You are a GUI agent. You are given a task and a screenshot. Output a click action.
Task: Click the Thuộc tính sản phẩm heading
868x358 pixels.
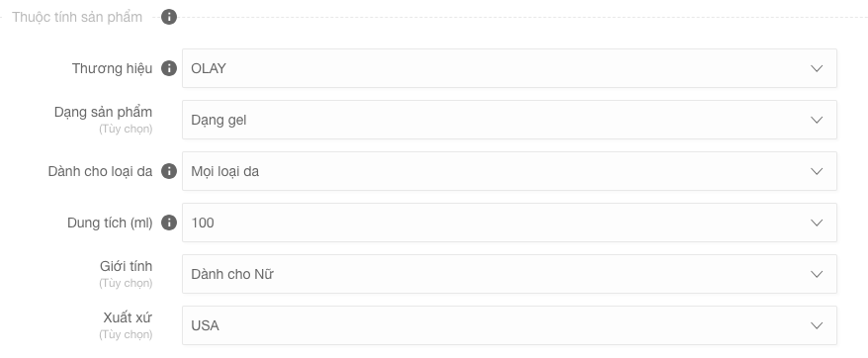point(77,17)
